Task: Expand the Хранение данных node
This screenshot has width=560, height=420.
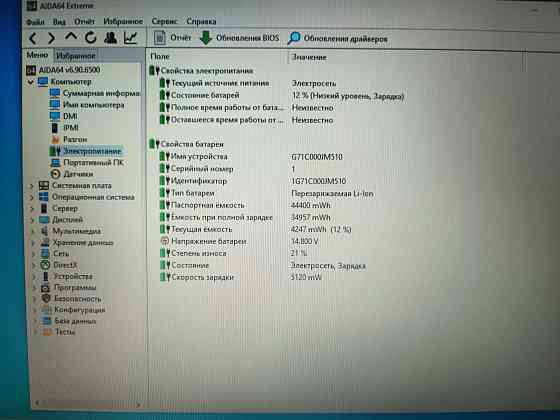Action: tap(33, 243)
